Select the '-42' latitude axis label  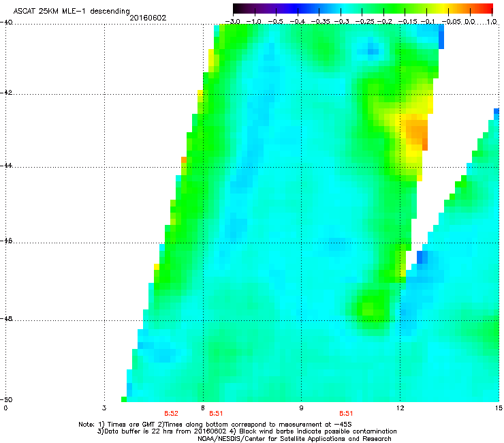tap(6, 93)
